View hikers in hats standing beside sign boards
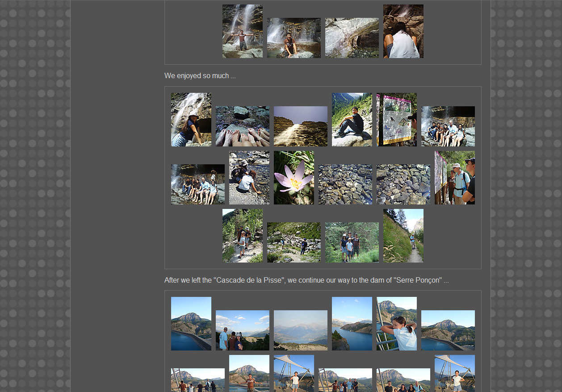The image size is (562, 392). tap(454, 178)
